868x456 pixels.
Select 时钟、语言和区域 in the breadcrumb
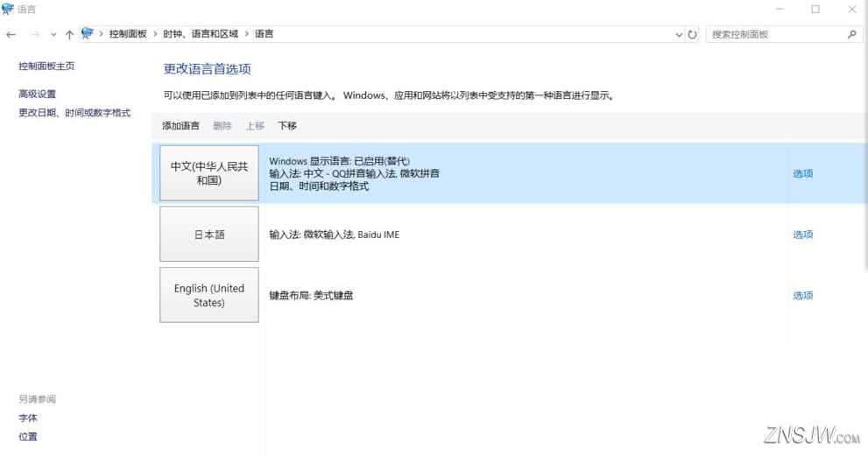tap(201, 34)
